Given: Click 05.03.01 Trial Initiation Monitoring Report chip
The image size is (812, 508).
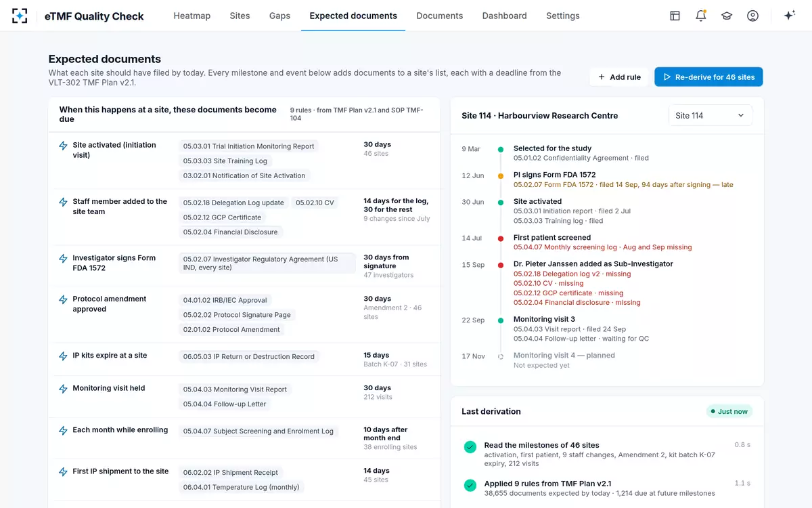Looking at the screenshot, I should click(248, 146).
